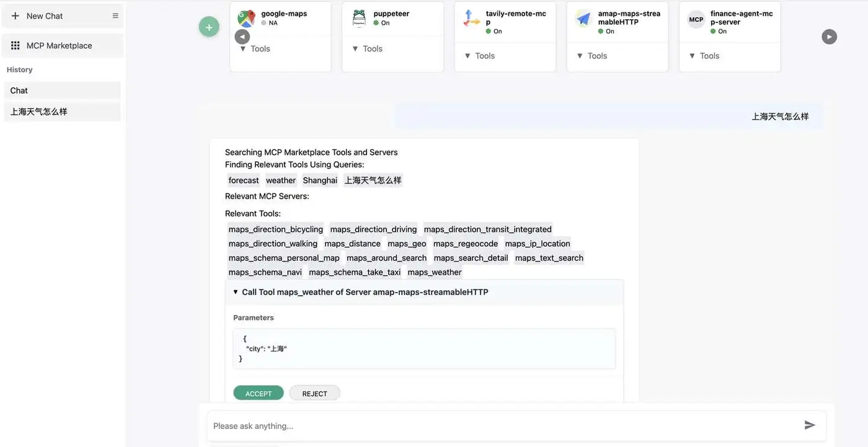
Task: Click the weather query tag
Action: 281,180
